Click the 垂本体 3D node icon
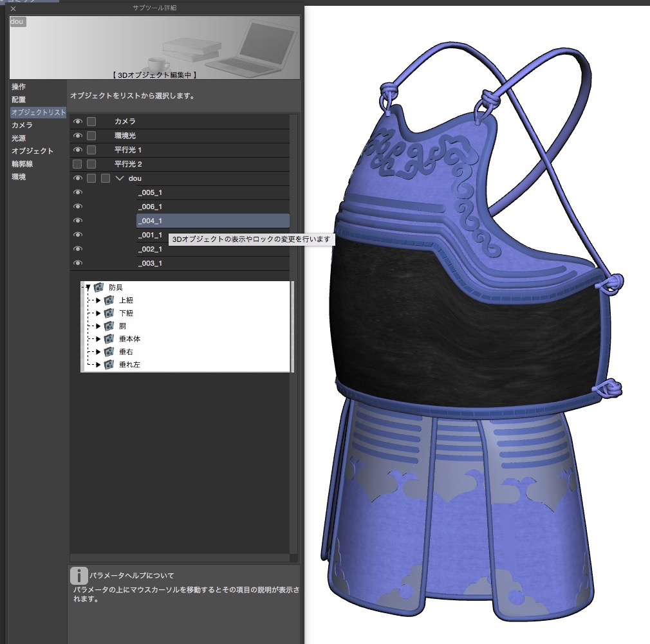 pos(109,339)
